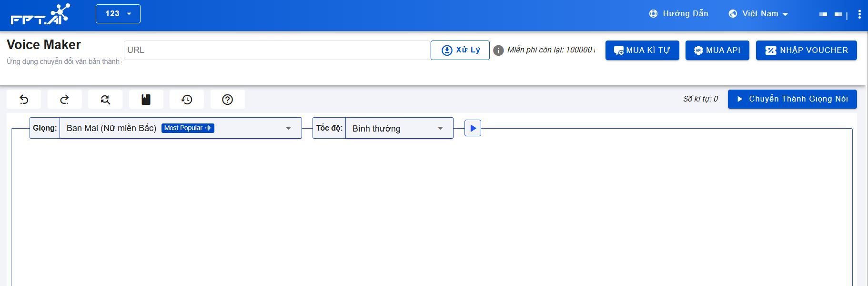Play the voice sample preview

(473, 128)
